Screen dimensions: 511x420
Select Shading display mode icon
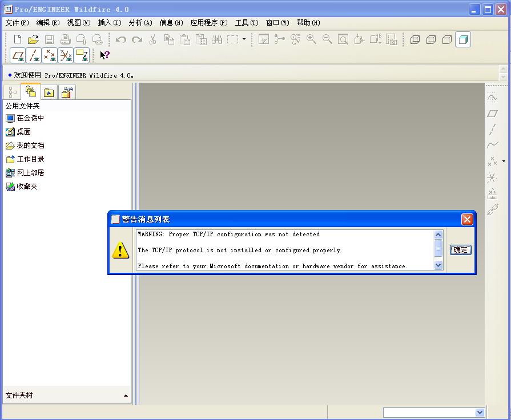[x=463, y=39]
